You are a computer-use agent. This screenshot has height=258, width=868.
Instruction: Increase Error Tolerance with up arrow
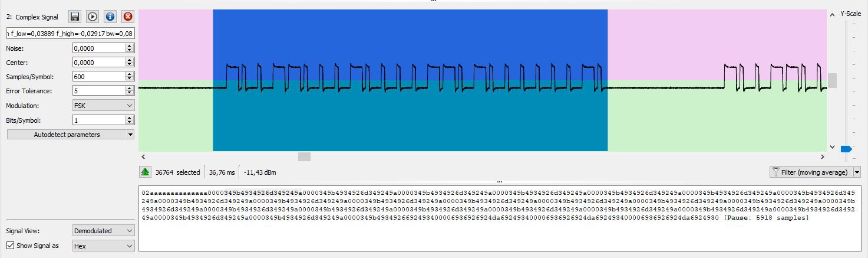130,89
